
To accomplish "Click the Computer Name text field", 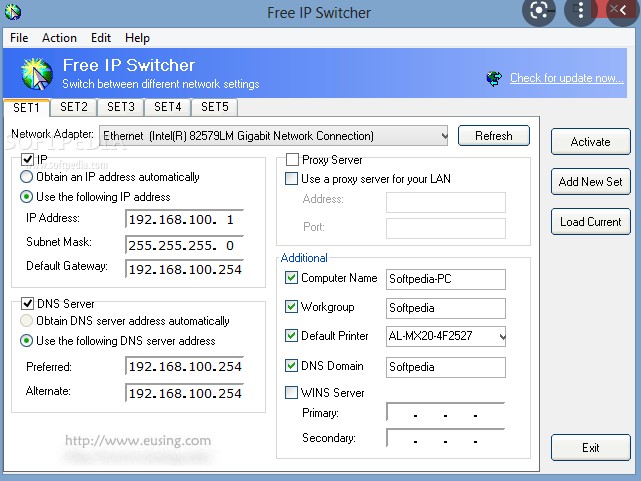I will [446, 279].
